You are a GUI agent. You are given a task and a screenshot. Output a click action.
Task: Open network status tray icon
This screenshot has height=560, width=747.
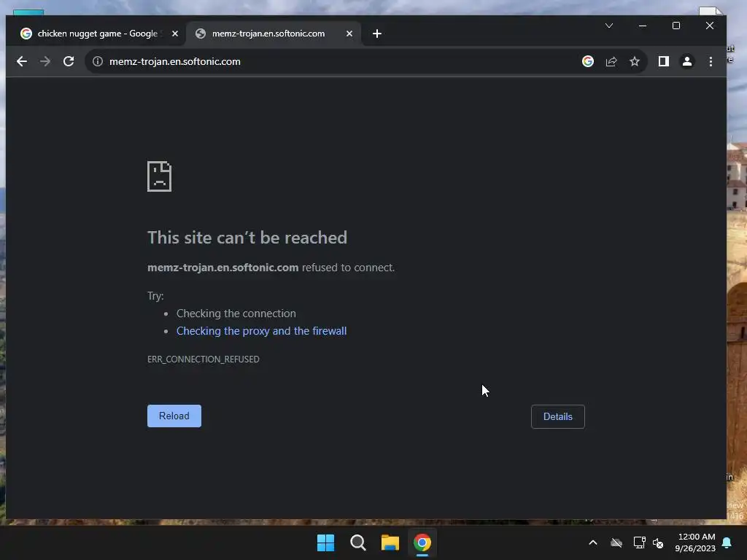click(x=639, y=542)
